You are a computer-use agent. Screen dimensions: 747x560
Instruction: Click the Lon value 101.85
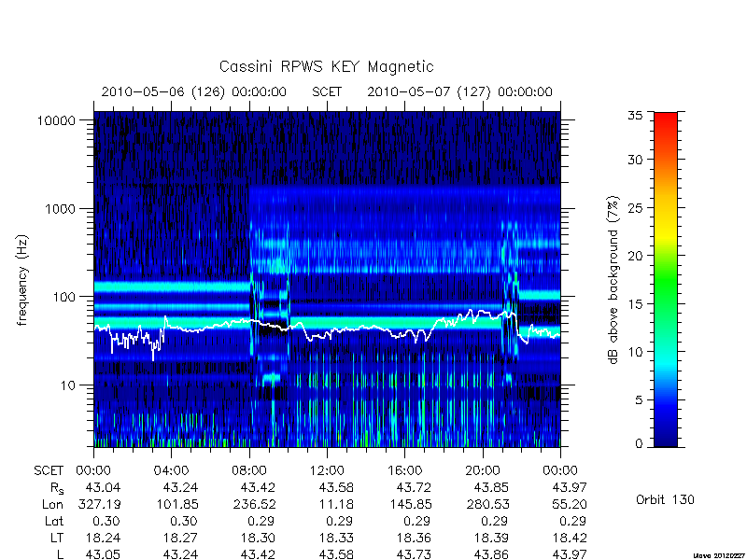tap(177, 504)
